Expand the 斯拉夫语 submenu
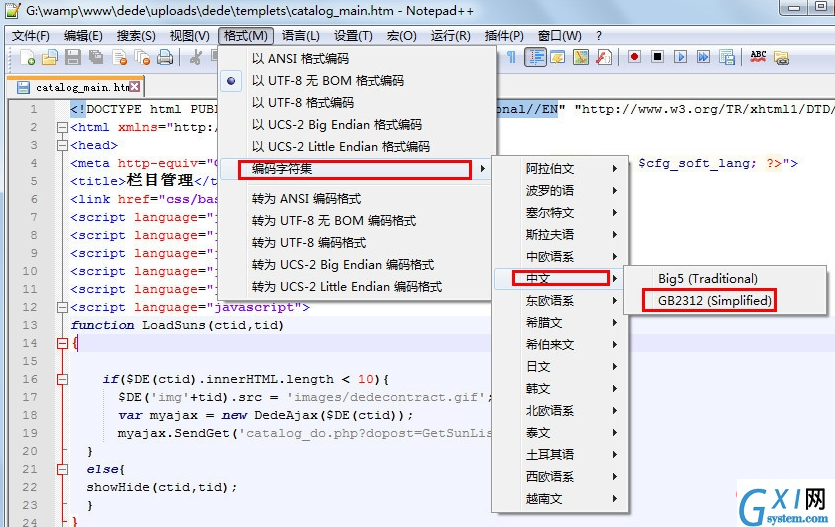Image resolution: width=835 pixels, height=527 pixels. 560,234
